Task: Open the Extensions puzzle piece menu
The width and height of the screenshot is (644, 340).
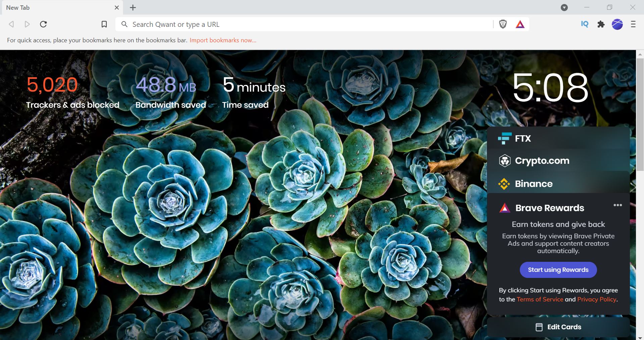Action: tap(601, 24)
